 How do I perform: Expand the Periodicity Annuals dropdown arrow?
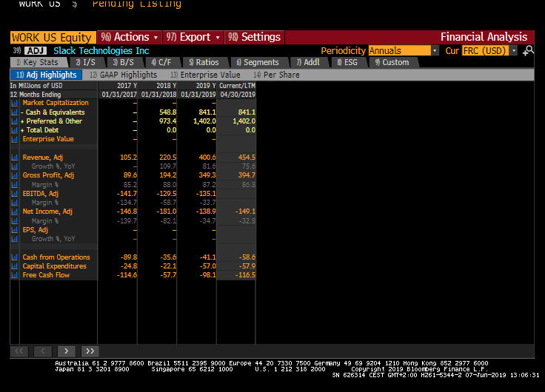pos(435,51)
